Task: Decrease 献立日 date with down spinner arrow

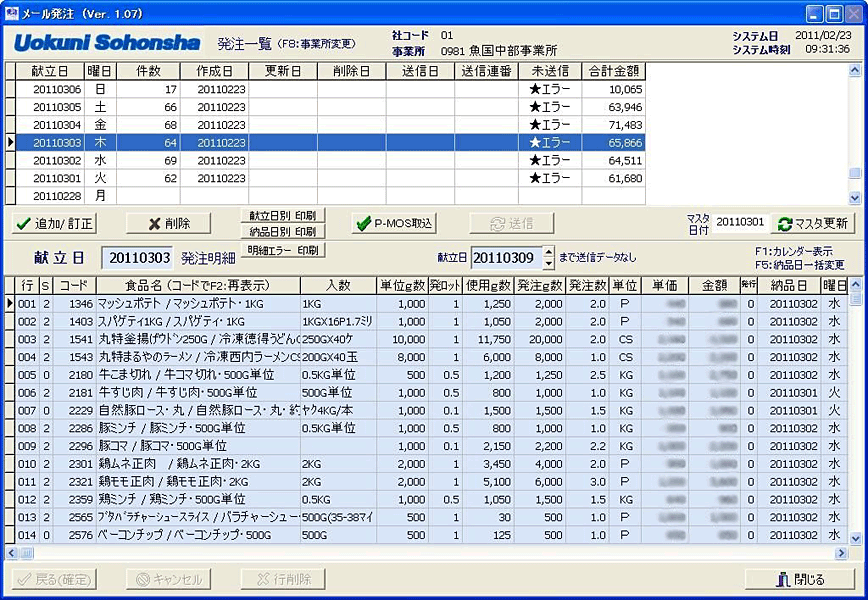Action: click(x=548, y=264)
